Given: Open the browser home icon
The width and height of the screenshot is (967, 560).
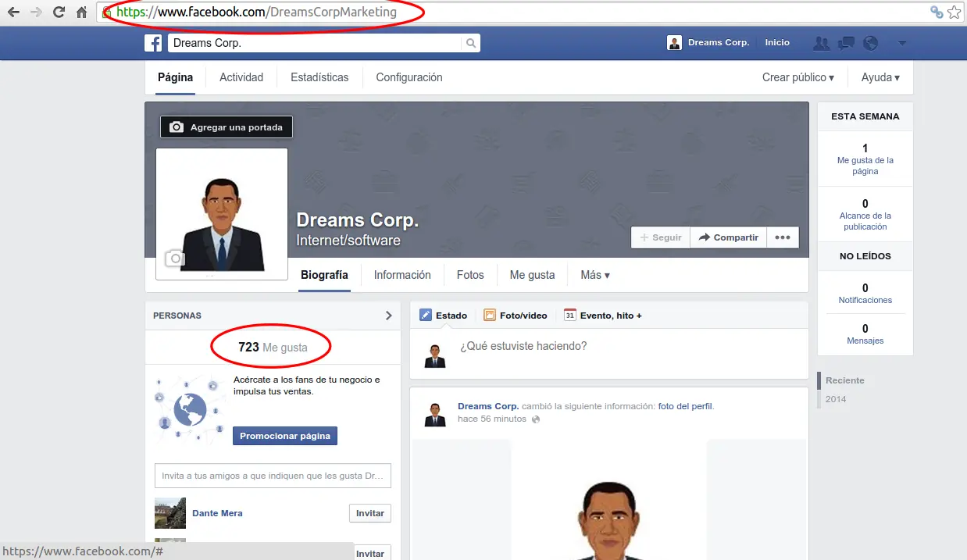Looking at the screenshot, I should click(82, 12).
